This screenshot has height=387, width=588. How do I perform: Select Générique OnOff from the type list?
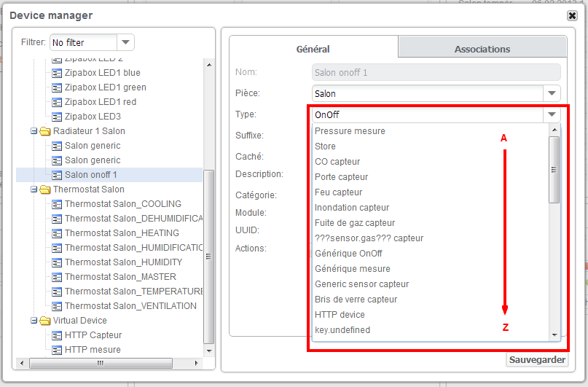348,254
